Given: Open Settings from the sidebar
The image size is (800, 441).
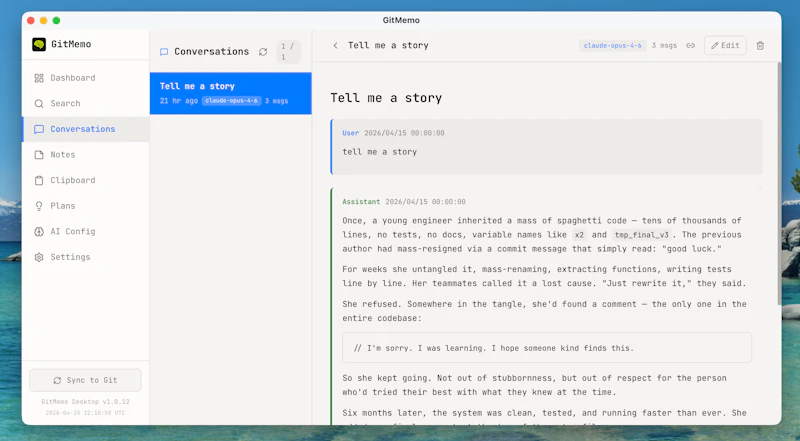Looking at the screenshot, I should 86,257.
